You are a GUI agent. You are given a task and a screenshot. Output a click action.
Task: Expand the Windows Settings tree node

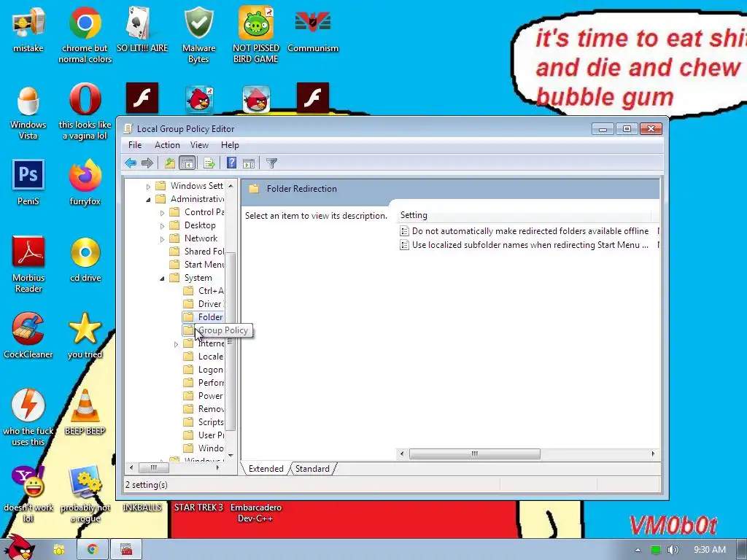tap(148, 186)
